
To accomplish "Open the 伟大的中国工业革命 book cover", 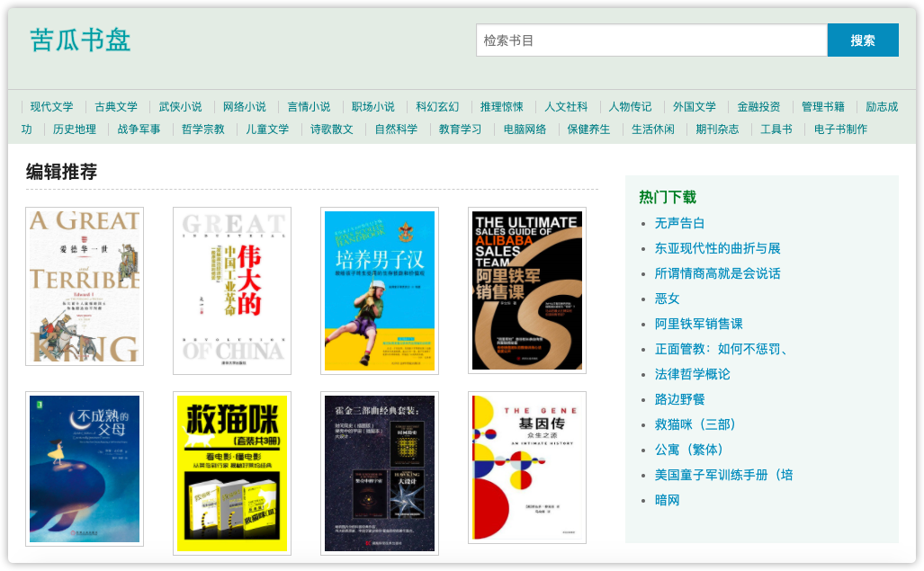I will pyautogui.click(x=232, y=290).
